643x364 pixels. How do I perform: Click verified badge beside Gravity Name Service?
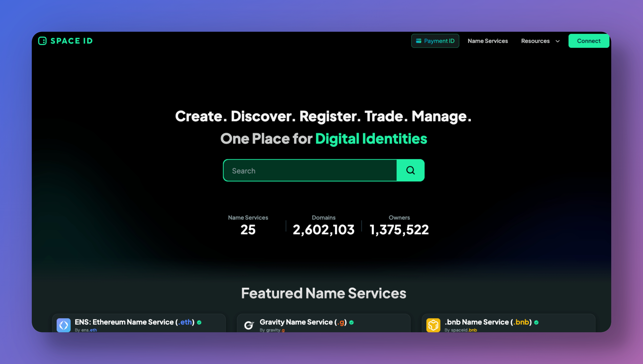point(351,322)
